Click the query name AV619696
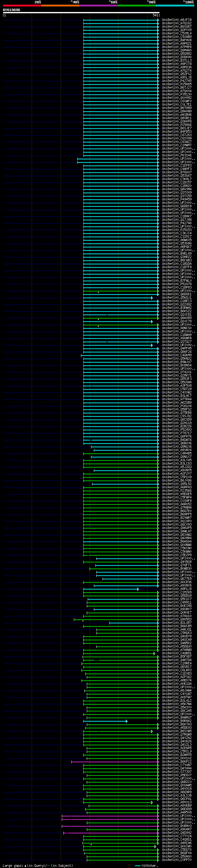This screenshot has height=868, width=197. [11, 10]
